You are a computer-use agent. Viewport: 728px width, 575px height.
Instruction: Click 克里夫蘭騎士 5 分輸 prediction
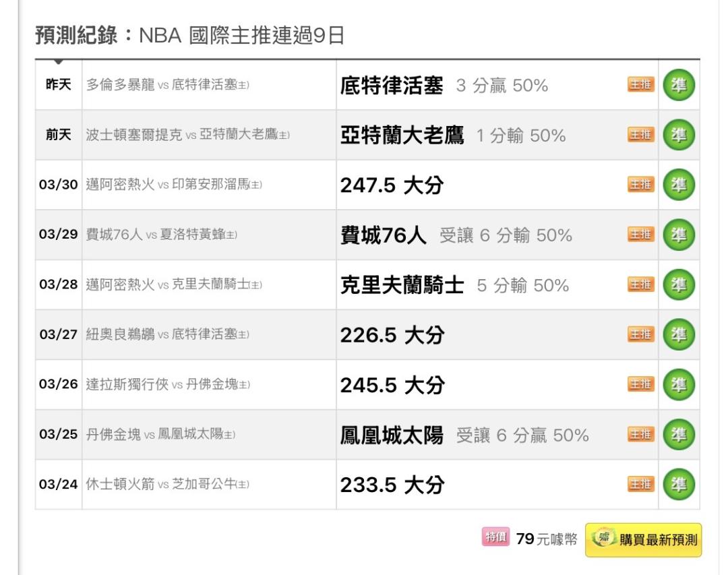pos(454,285)
